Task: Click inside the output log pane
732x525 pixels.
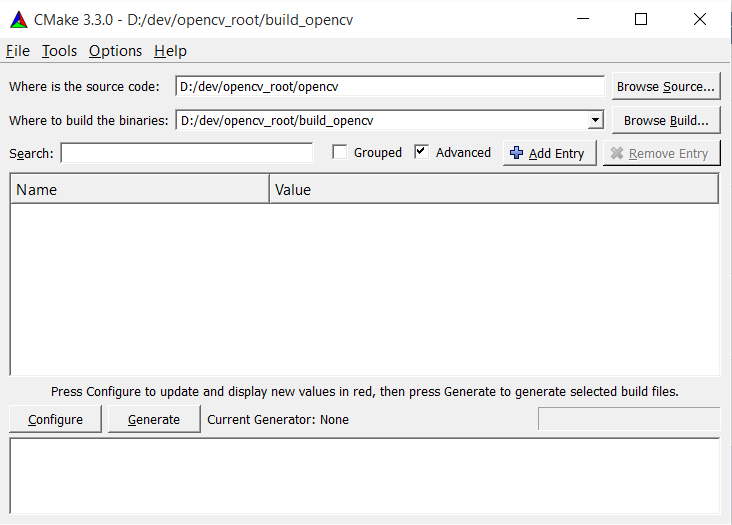Action: (365, 476)
